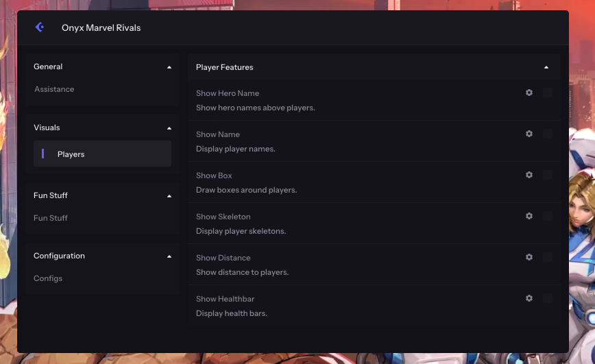This screenshot has height=364, width=595.
Task: Collapse the Player Features panel arrow
Action: click(x=546, y=68)
